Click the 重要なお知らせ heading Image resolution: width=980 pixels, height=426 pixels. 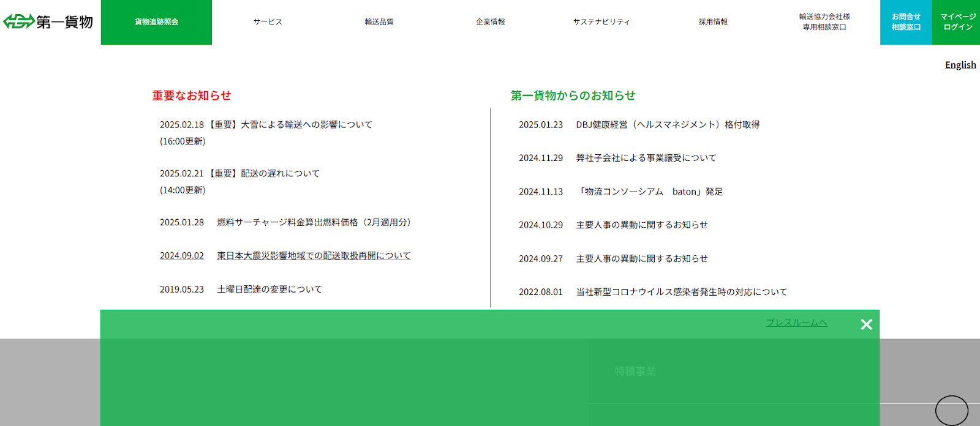click(x=192, y=95)
